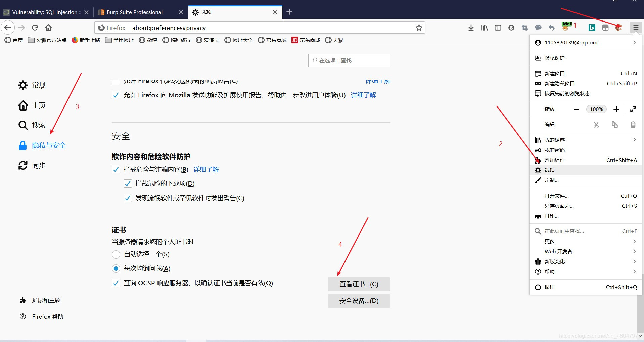Zoom in with the plus icon
This screenshot has width=644, height=342.
point(616,109)
